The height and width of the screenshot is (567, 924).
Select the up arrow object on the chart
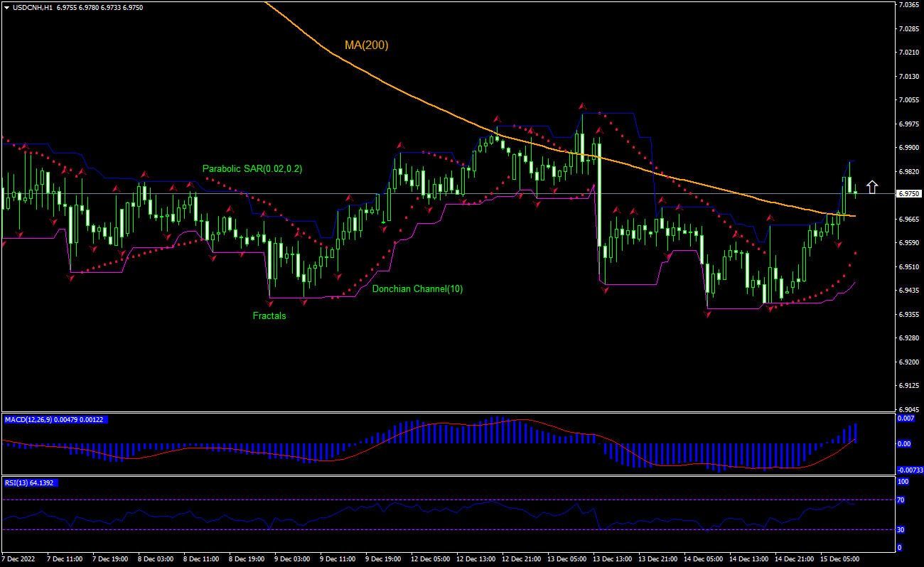[x=873, y=188]
